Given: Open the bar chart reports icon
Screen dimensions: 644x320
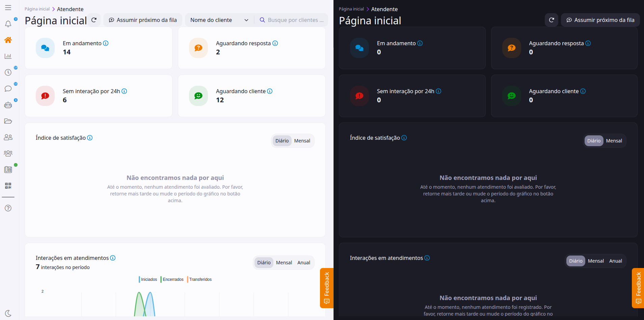Looking at the screenshot, I should click(8, 56).
